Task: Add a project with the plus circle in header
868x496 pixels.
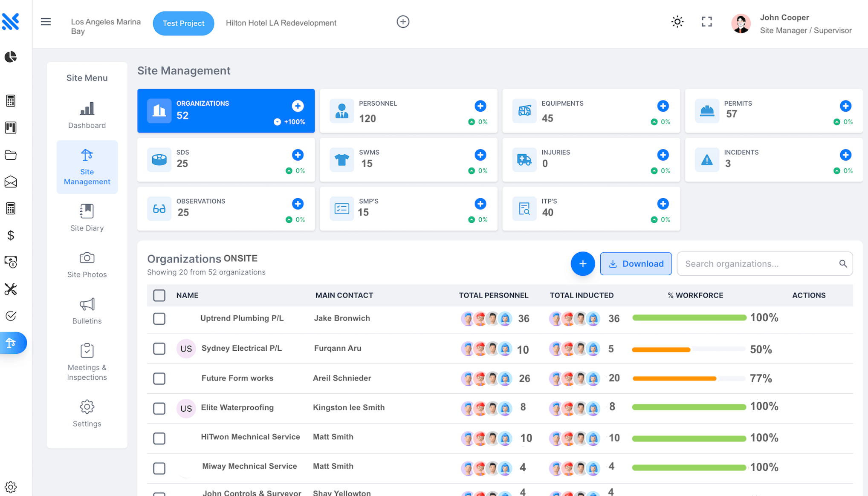Action: [403, 22]
